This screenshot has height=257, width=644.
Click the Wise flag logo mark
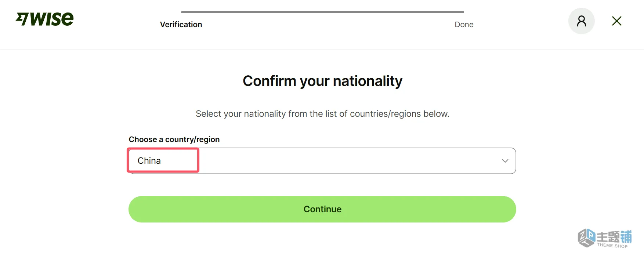22,19
